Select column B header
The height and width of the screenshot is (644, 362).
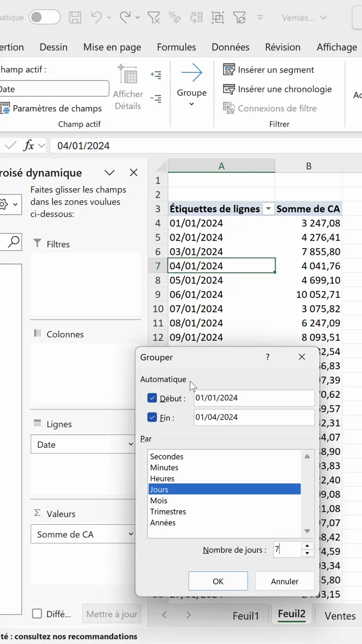click(309, 166)
